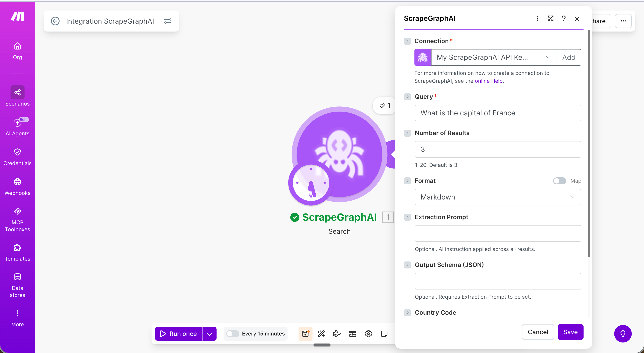
Task: Open the top-right ellipsis menu
Action: click(x=623, y=21)
